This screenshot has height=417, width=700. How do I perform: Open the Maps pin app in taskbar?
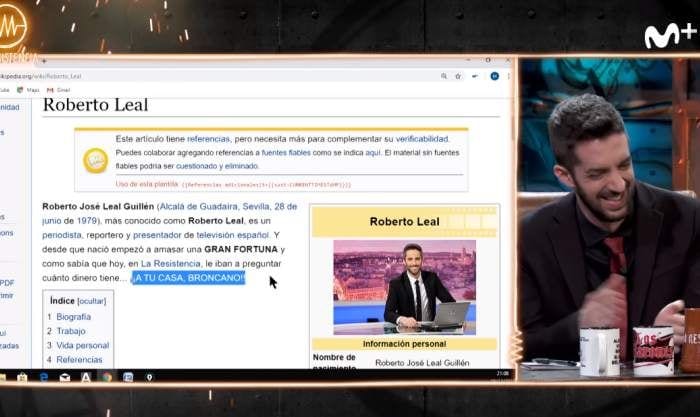150,377
